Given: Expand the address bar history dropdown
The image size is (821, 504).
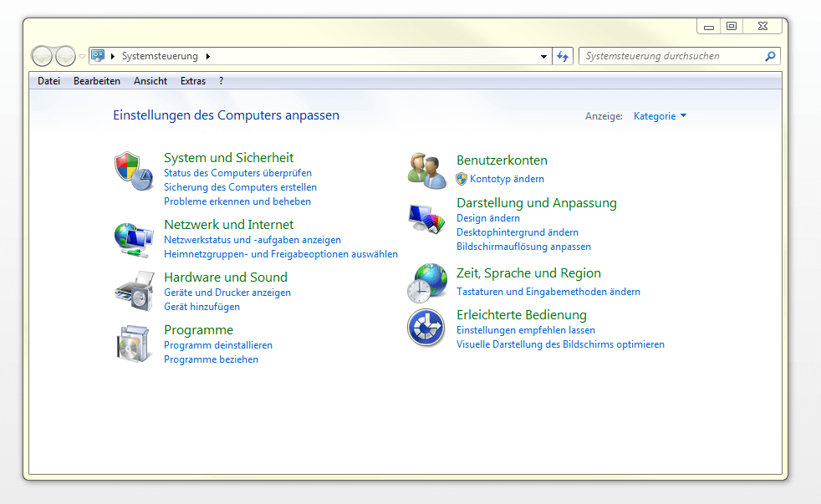Looking at the screenshot, I should pyautogui.click(x=544, y=57).
